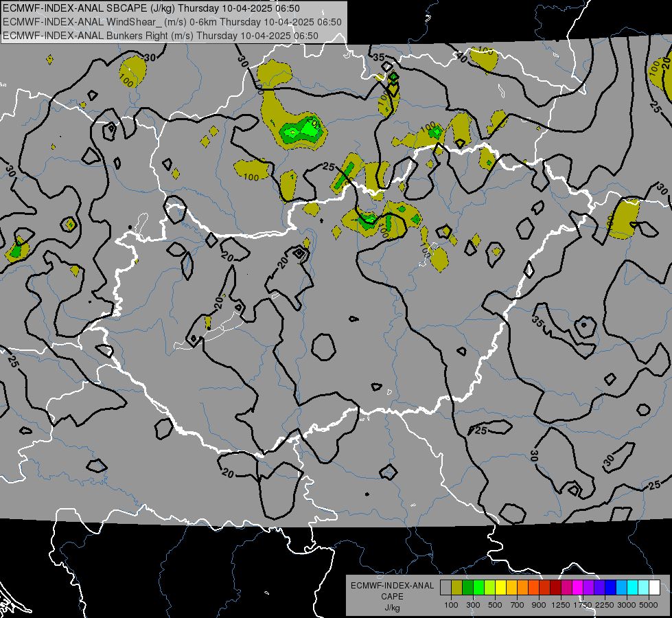Image resolution: width=672 pixels, height=618 pixels.
Task: Click the 500 legend tick value
Action: point(495,605)
